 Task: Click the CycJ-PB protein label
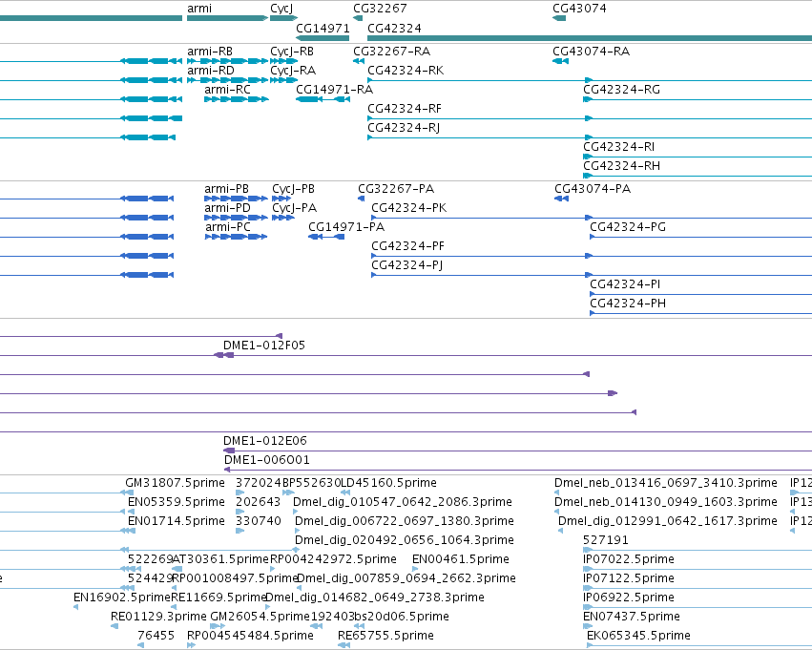click(x=294, y=189)
